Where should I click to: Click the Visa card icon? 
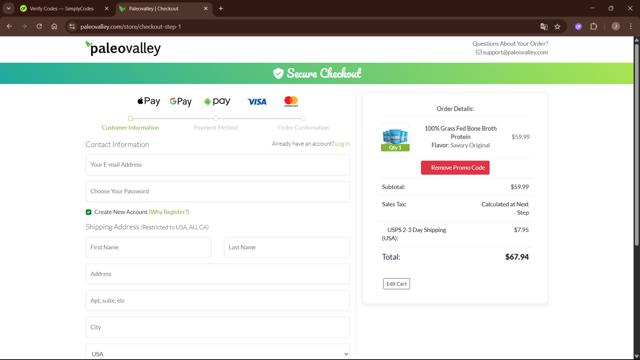click(x=257, y=102)
